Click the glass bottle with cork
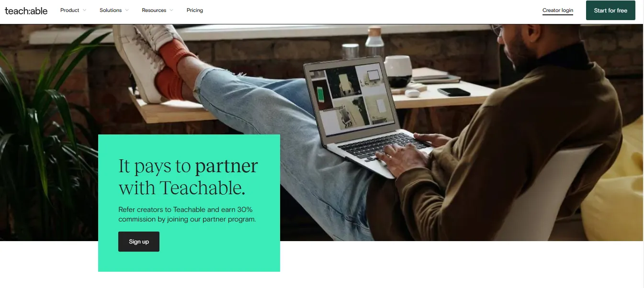644x288 pixels. 374,43
